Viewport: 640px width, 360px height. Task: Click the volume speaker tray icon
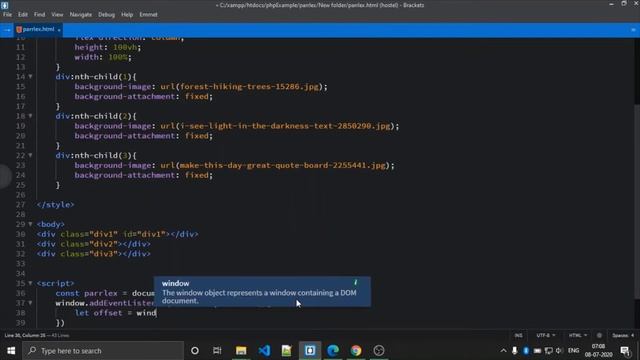click(x=559, y=351)
